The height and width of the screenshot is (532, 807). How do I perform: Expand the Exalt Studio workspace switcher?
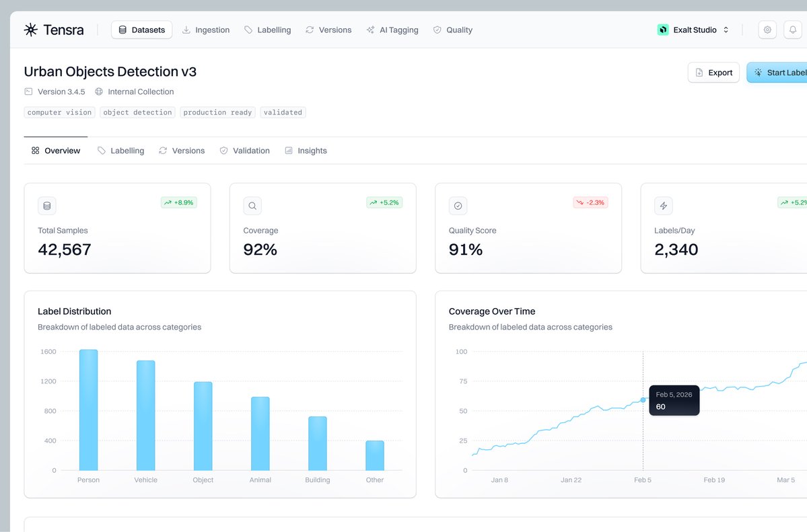(x=693, y=30)
